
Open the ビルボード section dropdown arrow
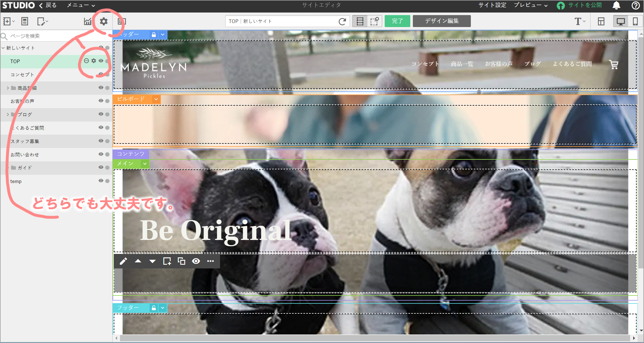(156, 99)
